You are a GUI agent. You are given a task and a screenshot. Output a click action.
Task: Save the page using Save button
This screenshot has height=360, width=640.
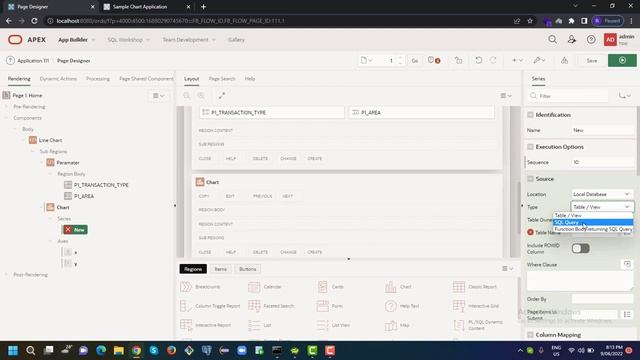point(592,60)
